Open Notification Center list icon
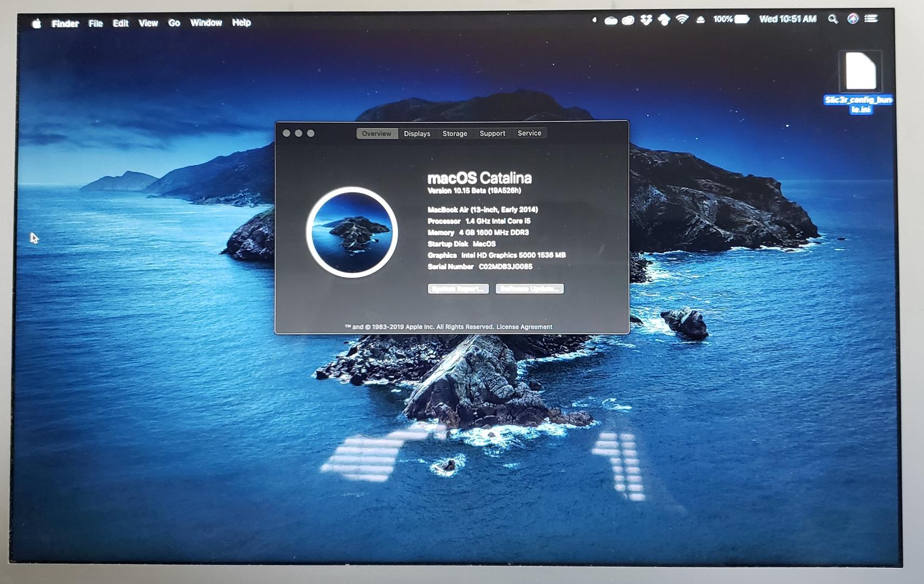Screen dimensions: 924x584 coord(871,18)
